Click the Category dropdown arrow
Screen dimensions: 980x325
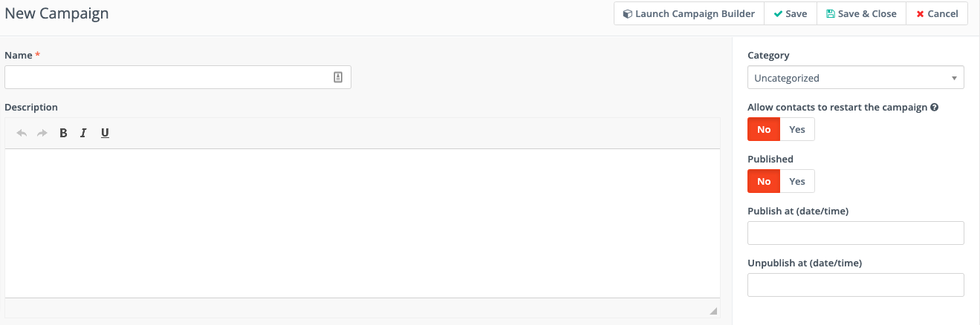point(954,78)
